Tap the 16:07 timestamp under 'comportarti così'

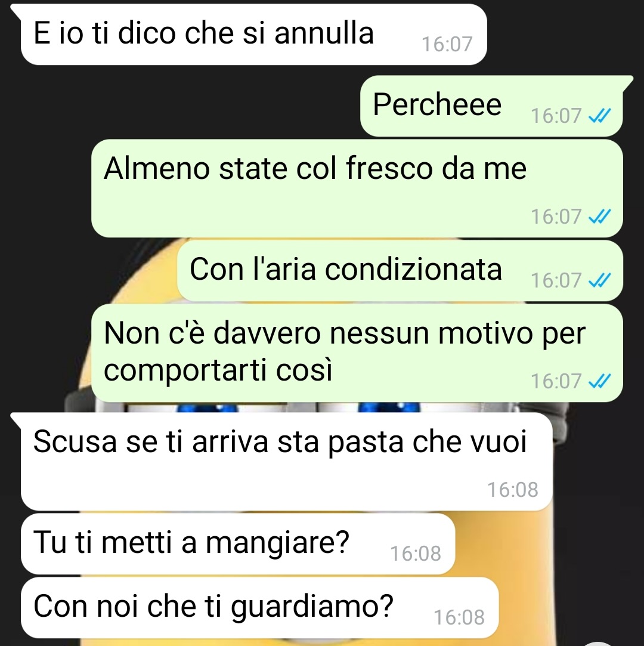[x=556, y=381]
